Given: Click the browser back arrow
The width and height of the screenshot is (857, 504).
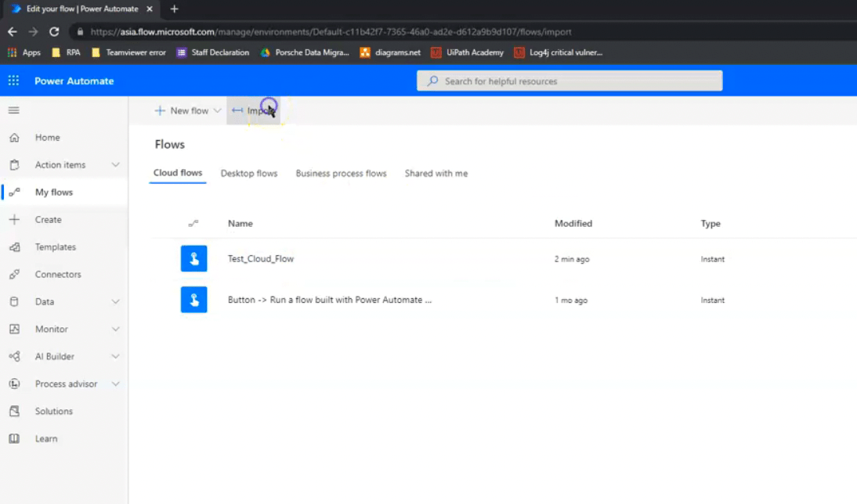Looking at the screenshot, I should [x=12, y=31].
